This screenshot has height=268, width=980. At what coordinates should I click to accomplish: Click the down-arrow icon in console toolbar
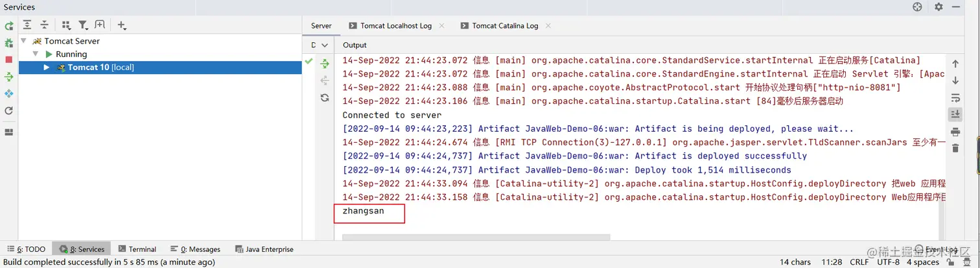955,80
